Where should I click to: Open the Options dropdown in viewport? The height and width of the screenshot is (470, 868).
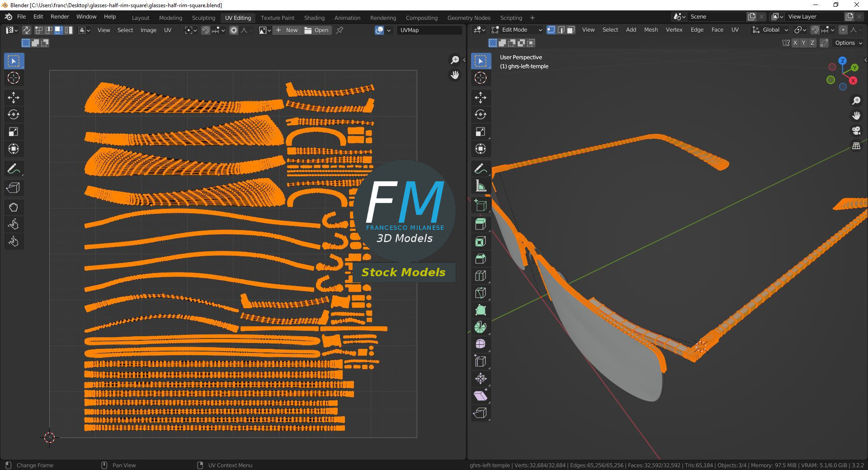(x=849, y=43)
